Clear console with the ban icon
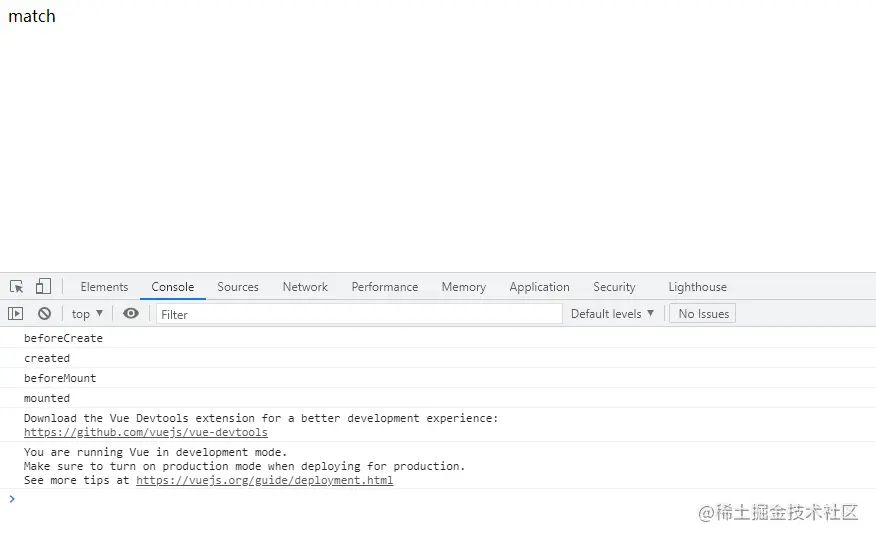The height and width of the screenshot is (540, 876). click(44, 314)
